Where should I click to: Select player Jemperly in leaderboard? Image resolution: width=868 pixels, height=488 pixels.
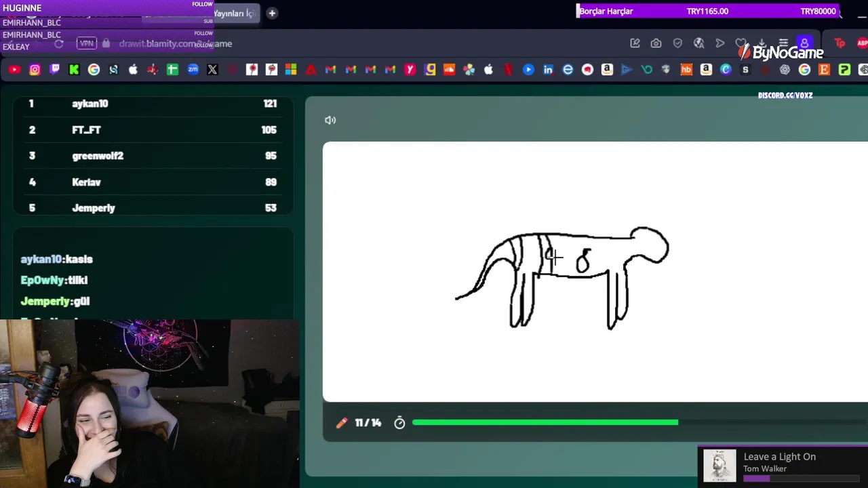click(x=94, y=208)
